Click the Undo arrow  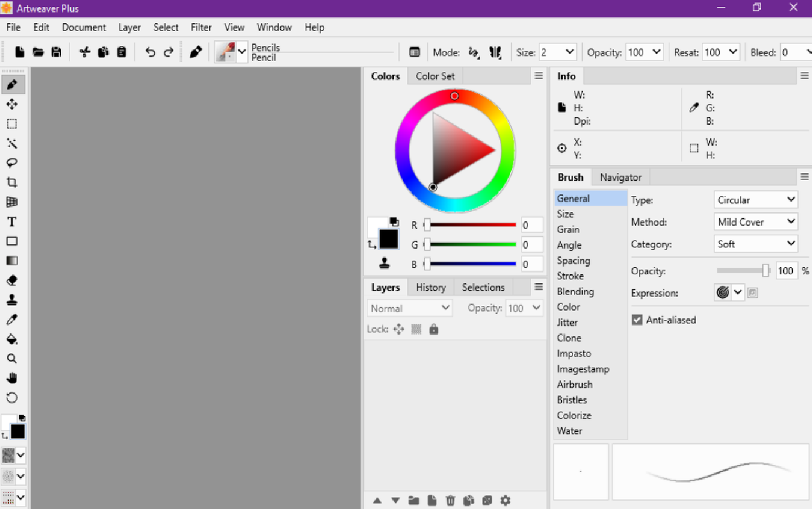[150, 52]
